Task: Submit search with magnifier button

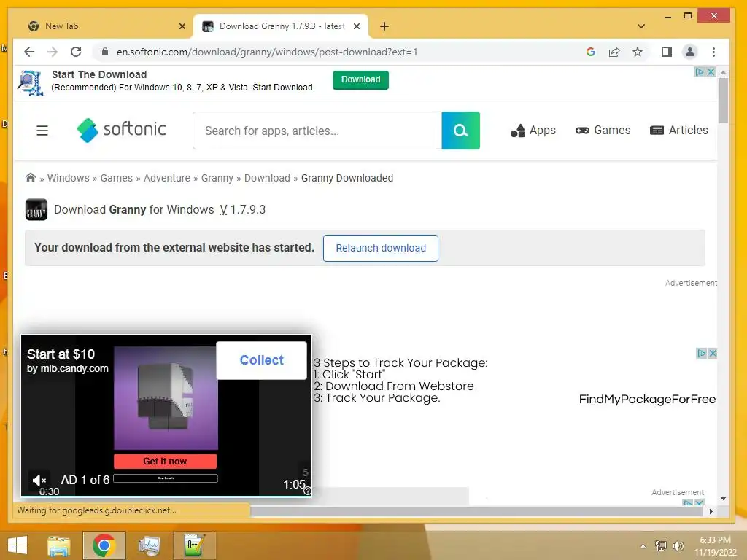Action: click(461, 131)
